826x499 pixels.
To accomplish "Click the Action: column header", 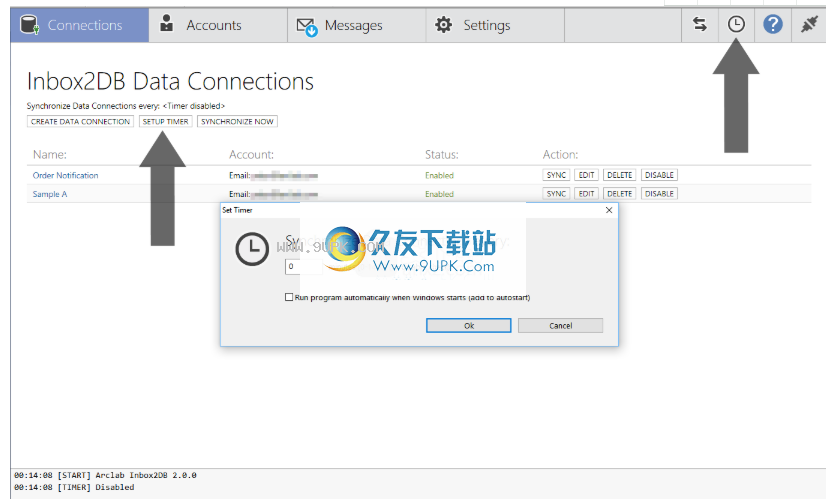I will coord(560,154).
